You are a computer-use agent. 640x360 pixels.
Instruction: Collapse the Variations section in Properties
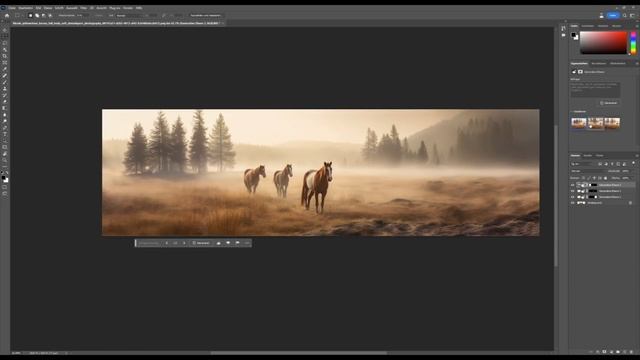[572, 111]
